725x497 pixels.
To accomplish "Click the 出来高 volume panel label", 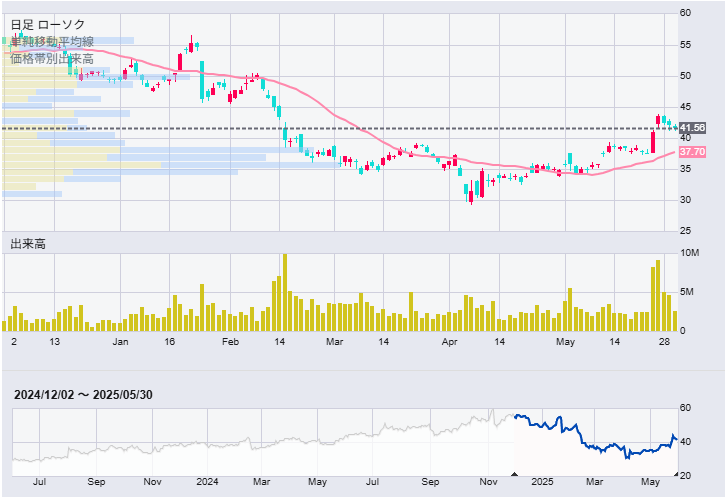I will tap(28, 244).
